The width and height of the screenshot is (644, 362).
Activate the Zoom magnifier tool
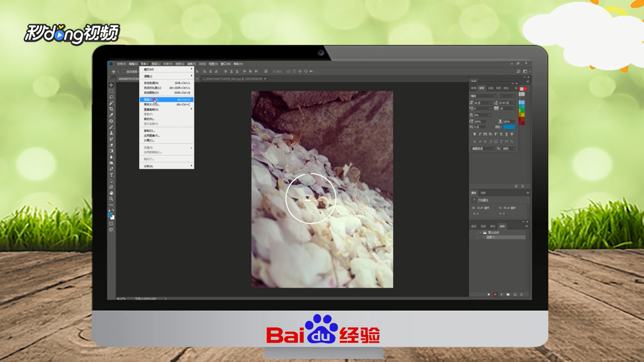click(111, 199)
